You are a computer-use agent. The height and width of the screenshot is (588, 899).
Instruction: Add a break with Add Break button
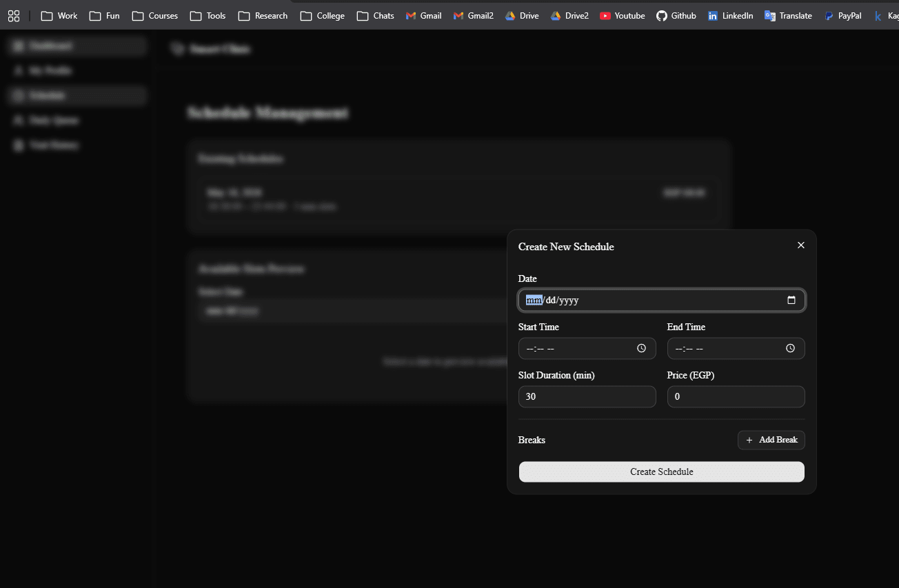point(771,440)
